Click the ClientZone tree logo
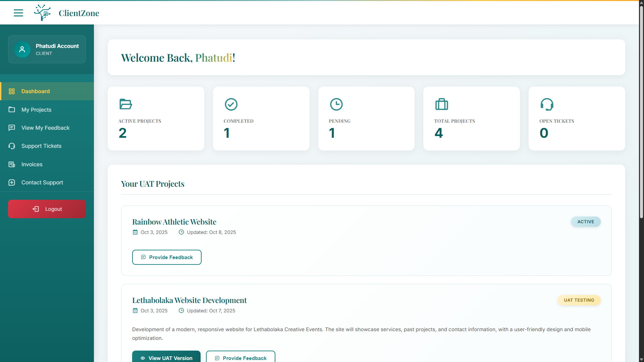Viewport: 644px width, 362px height. pyautogui.click(x=42, y=12)
